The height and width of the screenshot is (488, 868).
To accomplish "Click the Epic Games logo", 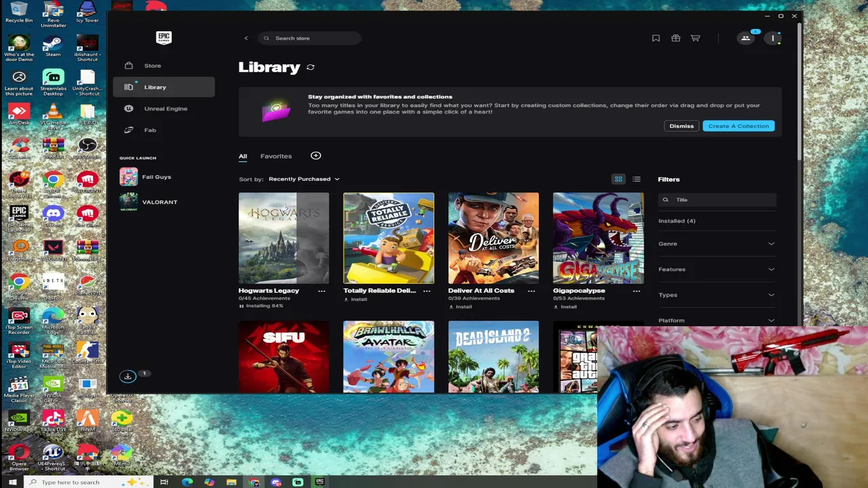I will click(x=163, y=38).
